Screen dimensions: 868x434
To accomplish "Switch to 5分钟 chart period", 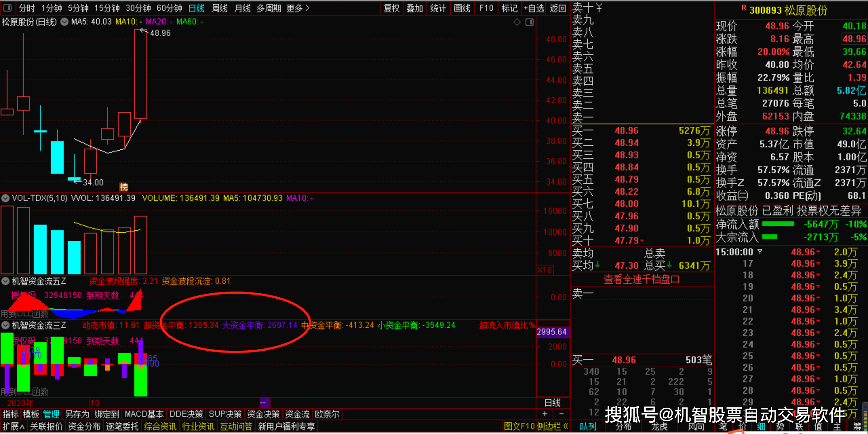I will 78,8.
